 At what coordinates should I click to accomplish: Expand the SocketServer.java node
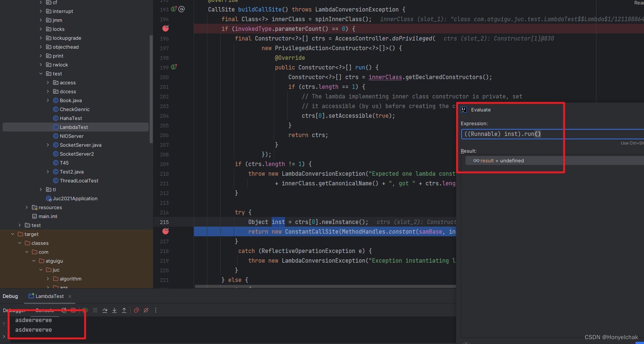click(48, 145)
